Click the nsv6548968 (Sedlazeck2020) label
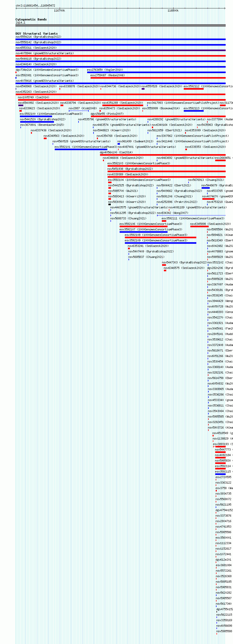233x644 pixels. click(x=36, y=86)
